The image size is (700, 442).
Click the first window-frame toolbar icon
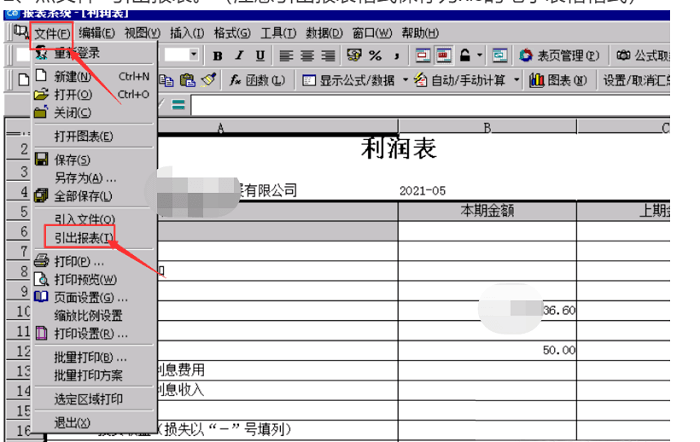point(423,55)
